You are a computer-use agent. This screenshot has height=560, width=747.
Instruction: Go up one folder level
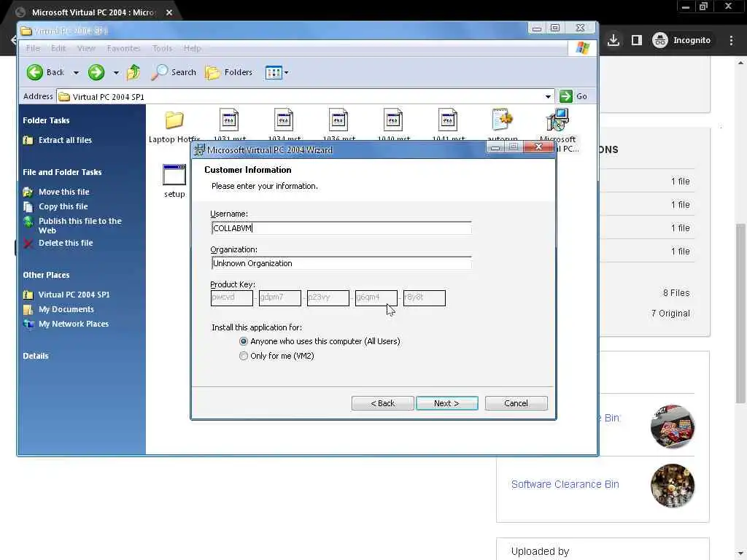tap(133, 72)
